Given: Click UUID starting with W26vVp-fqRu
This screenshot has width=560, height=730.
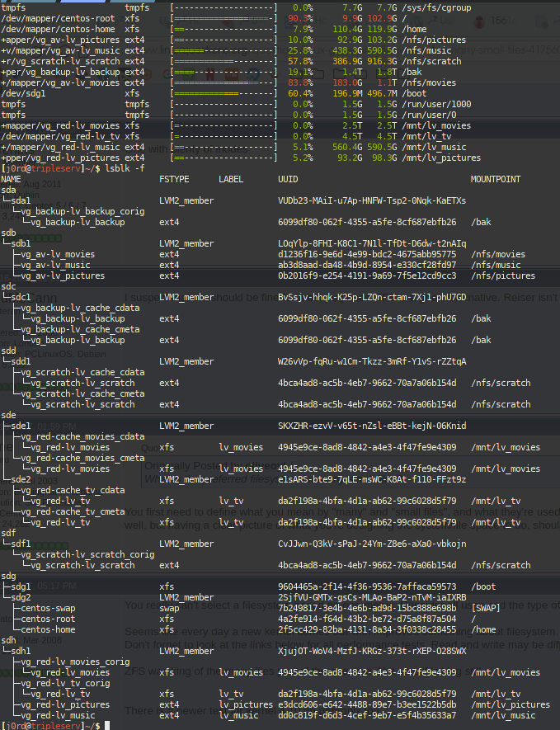Looking at the screenshot, I should [x=372, y=361].
